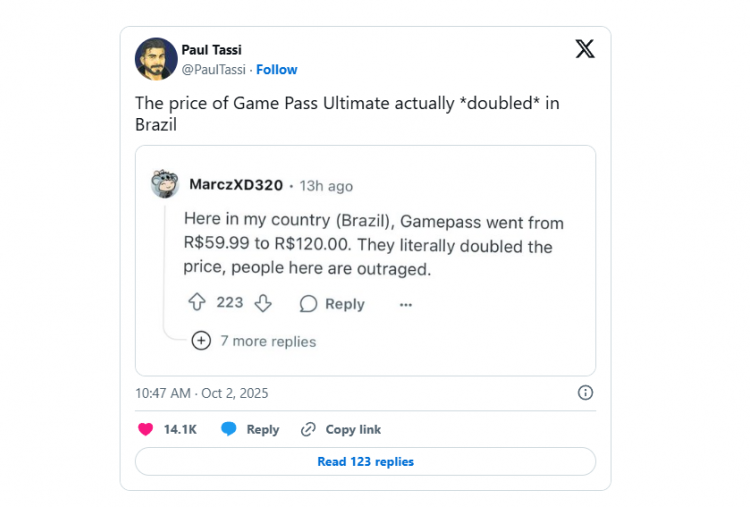Open the MarczXD320 username

(x=236, y=185)
